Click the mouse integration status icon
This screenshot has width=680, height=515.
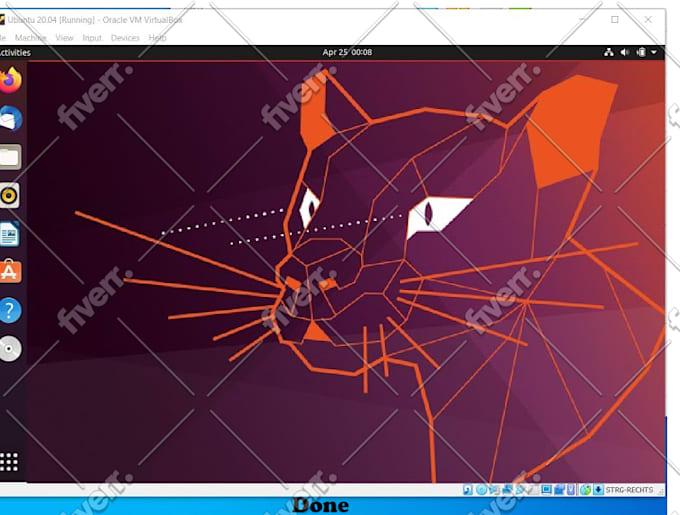click(571, 490)
